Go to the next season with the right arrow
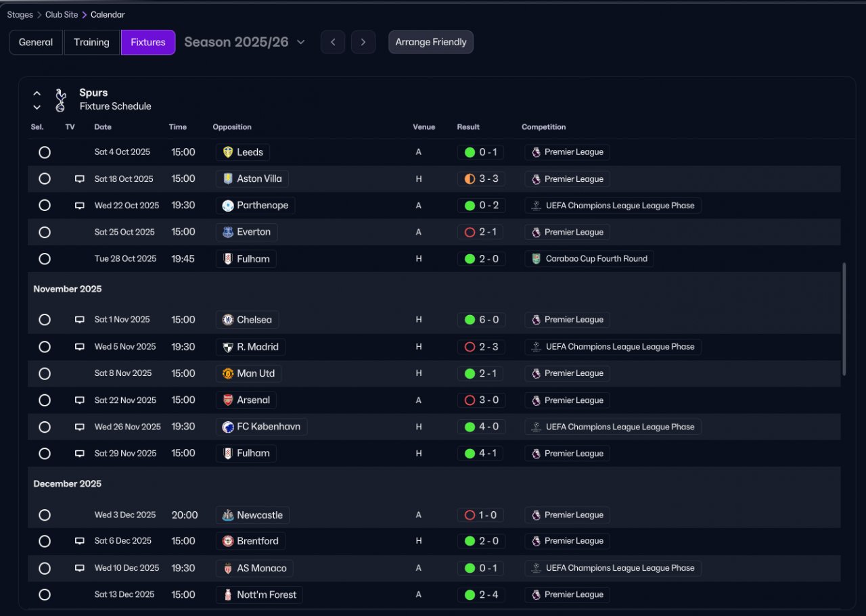The width and height of the screenshot is (866, 616). point(363,42)
